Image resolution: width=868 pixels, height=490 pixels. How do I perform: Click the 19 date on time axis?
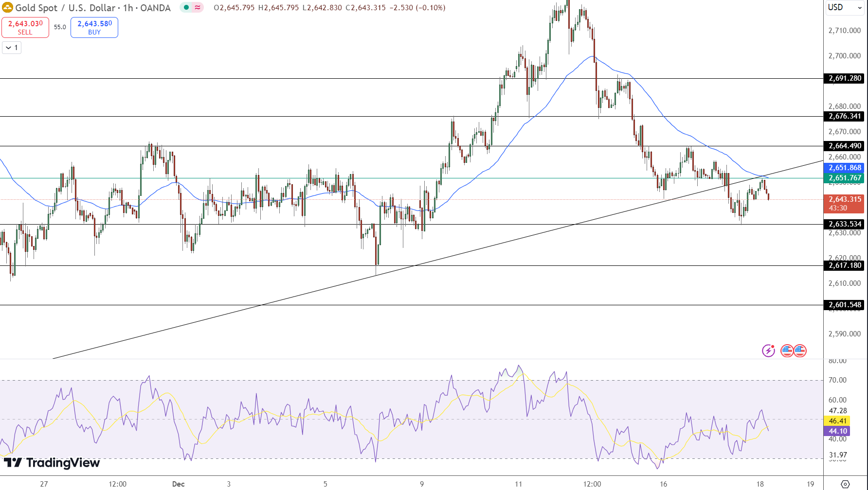(811, 484)
